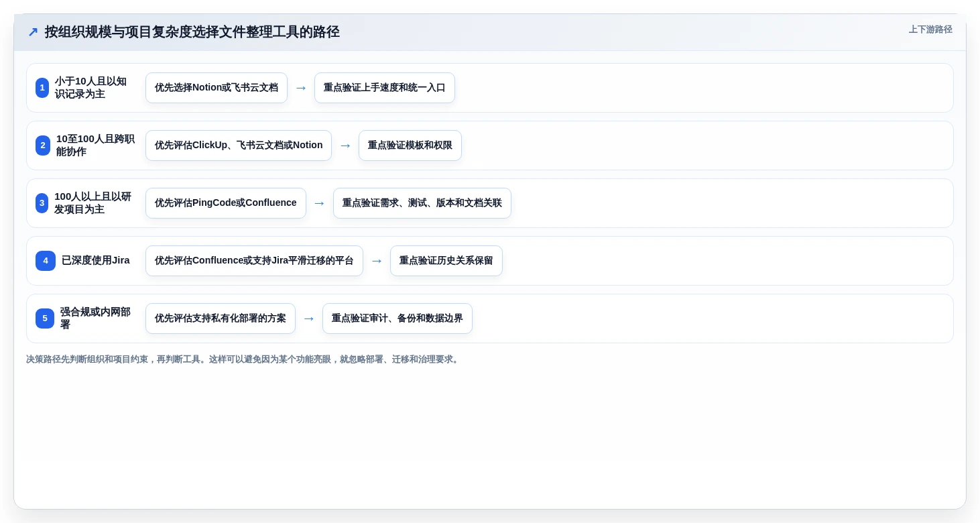Click the arrow icon beside the title

click(x=33, y=32)
